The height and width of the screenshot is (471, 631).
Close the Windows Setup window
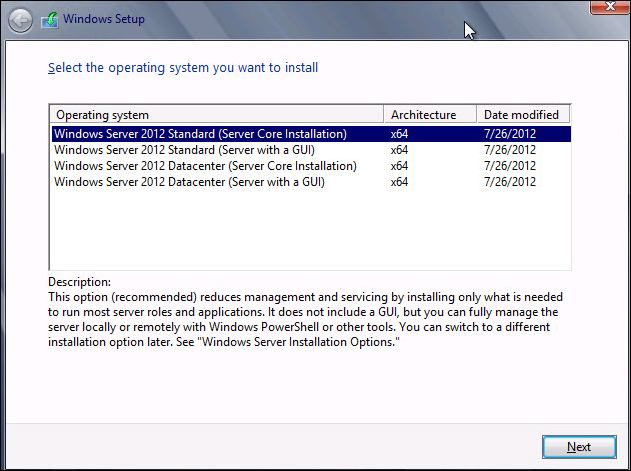606,7
